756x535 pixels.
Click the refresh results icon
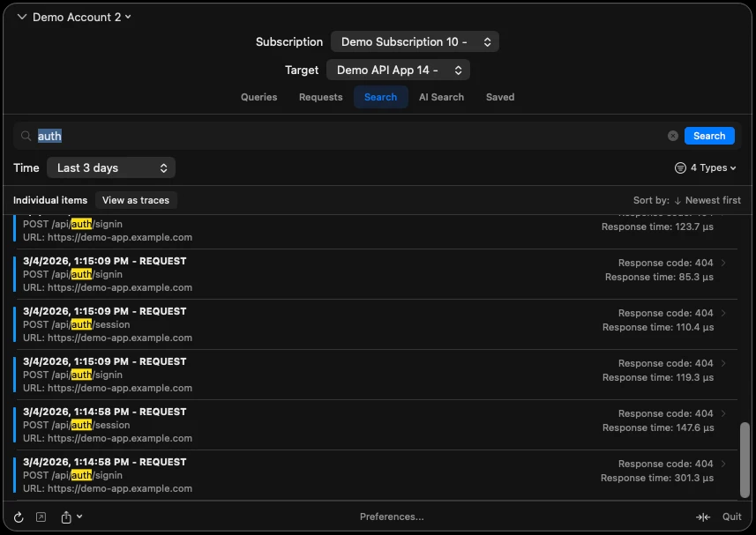[18, 516]
